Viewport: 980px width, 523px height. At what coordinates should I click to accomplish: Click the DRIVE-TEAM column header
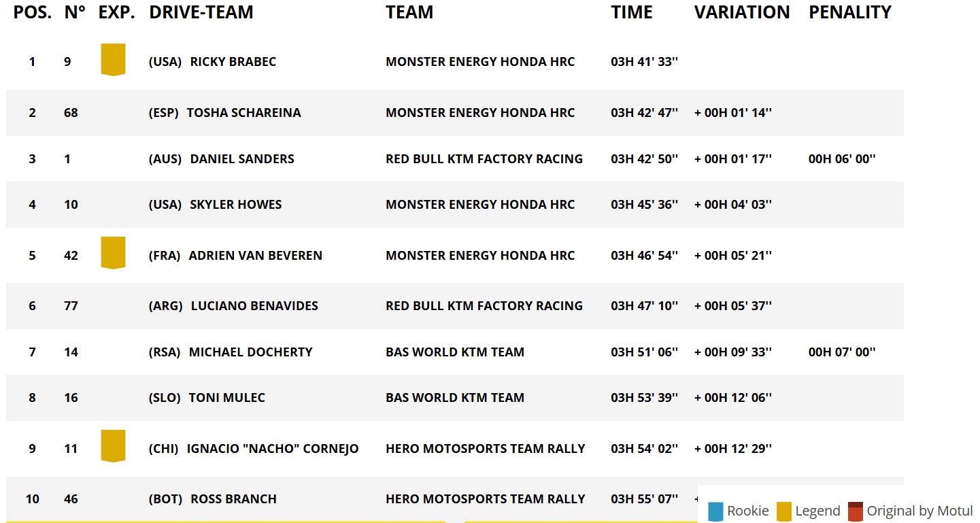coord(201,12)
